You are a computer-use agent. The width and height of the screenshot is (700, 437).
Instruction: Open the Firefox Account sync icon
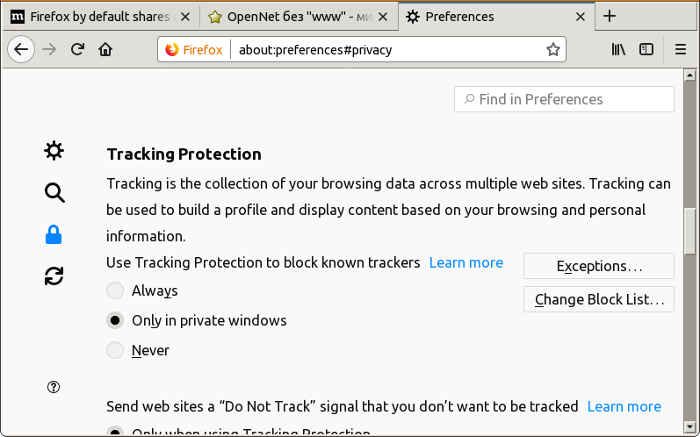pyautogui.click(x=54, y=276)
